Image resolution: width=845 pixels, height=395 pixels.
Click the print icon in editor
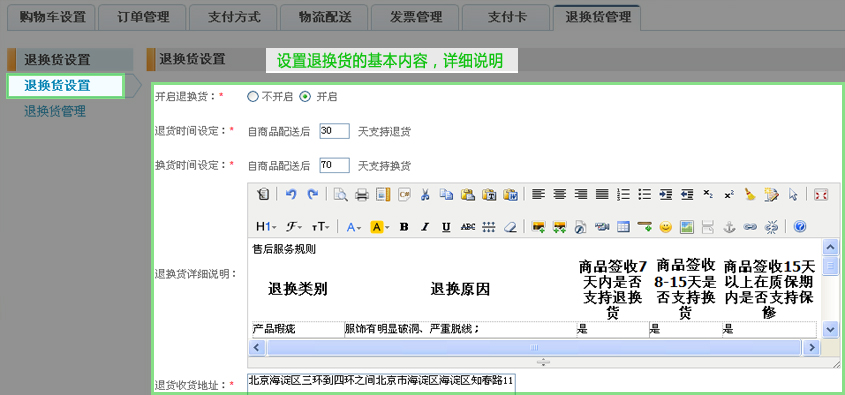tap(362, 195)
